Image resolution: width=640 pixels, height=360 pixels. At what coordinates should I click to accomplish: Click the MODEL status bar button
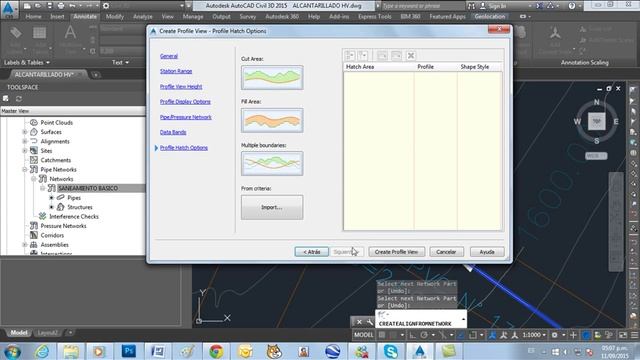point(363,335)
